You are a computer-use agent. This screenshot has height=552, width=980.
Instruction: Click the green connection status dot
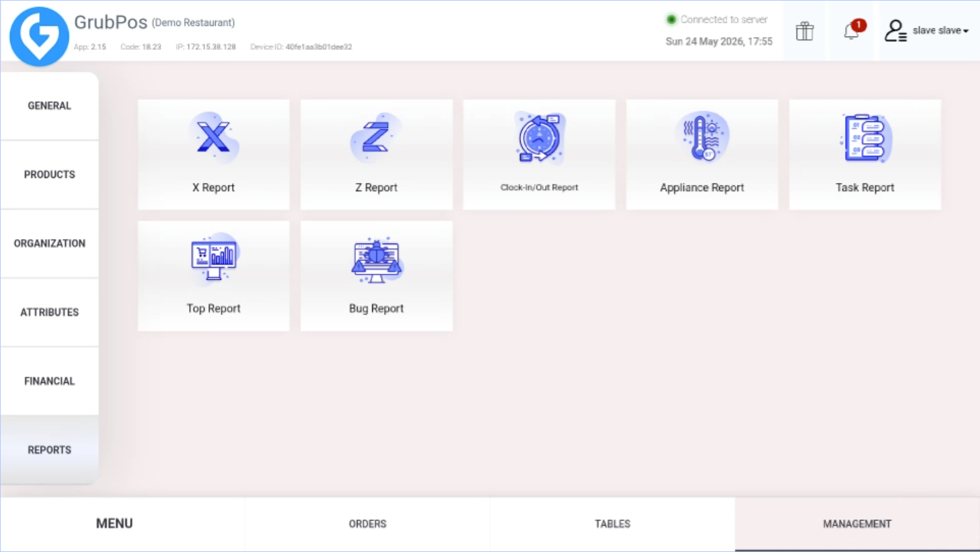tap(672, 20)
